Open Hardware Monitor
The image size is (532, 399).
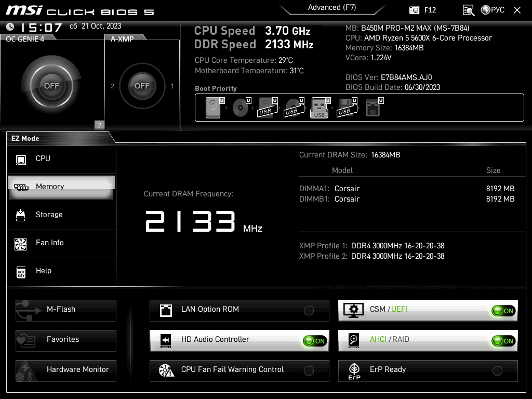[66, 371]
